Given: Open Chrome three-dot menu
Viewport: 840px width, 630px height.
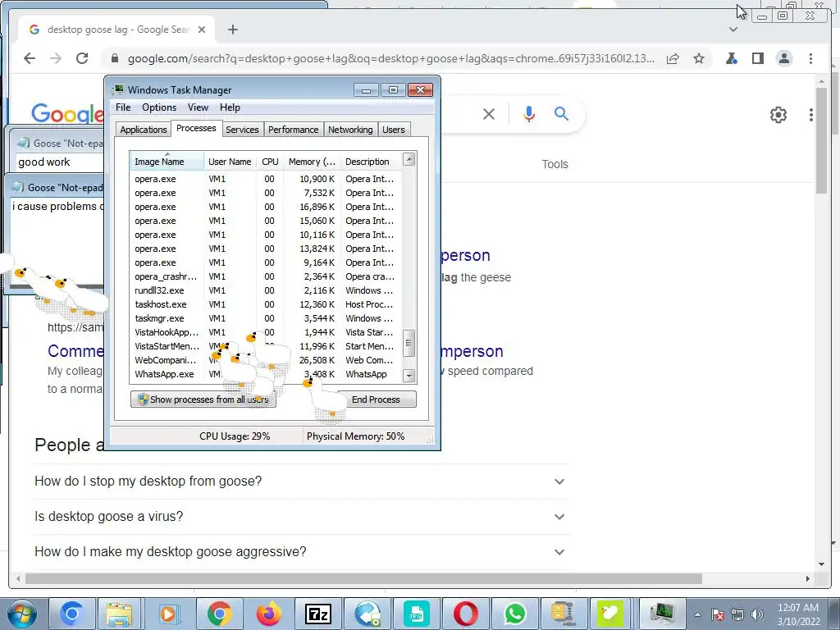Looking at the screenshot, I should (810, 58).
